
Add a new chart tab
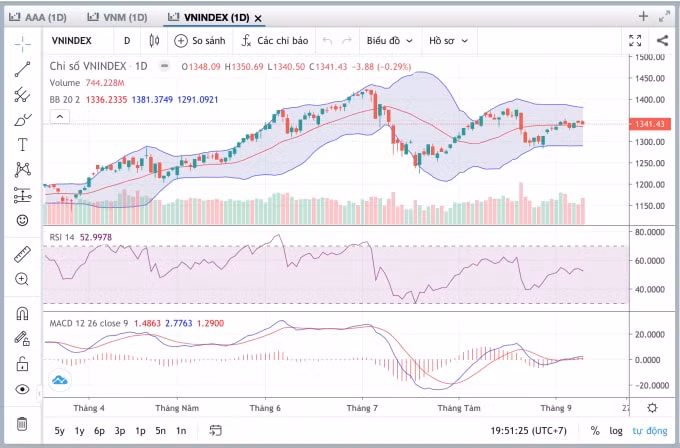(643, 16)
